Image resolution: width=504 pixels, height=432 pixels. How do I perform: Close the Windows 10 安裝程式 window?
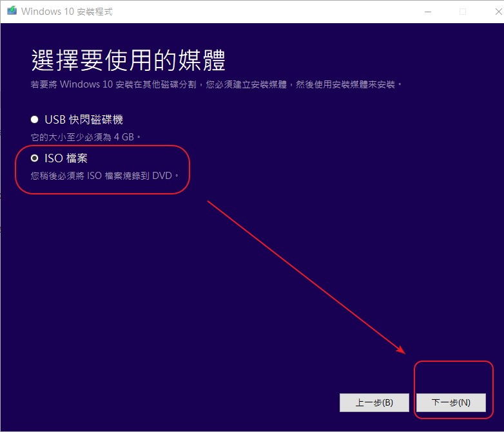[x=499, y=12]
